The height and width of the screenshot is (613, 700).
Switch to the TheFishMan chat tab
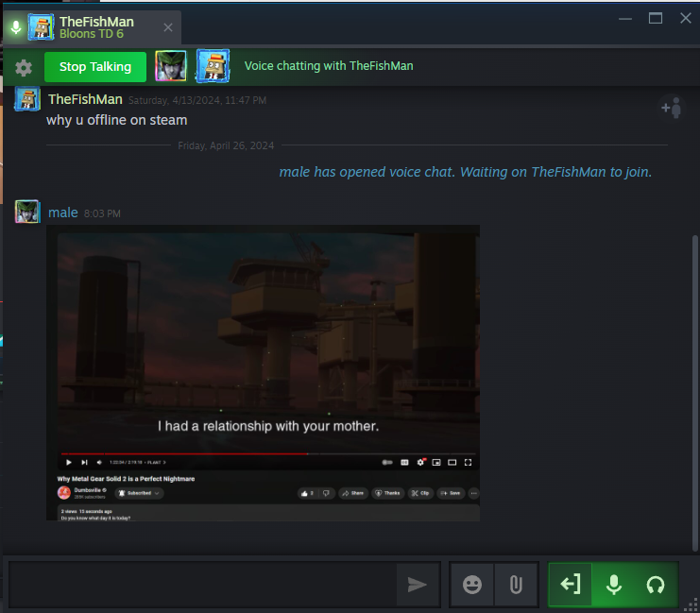click(92, 27)
